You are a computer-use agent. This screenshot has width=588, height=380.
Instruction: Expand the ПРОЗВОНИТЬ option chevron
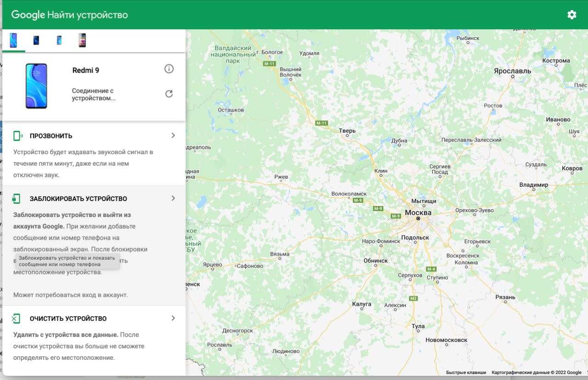pos(173,135)
